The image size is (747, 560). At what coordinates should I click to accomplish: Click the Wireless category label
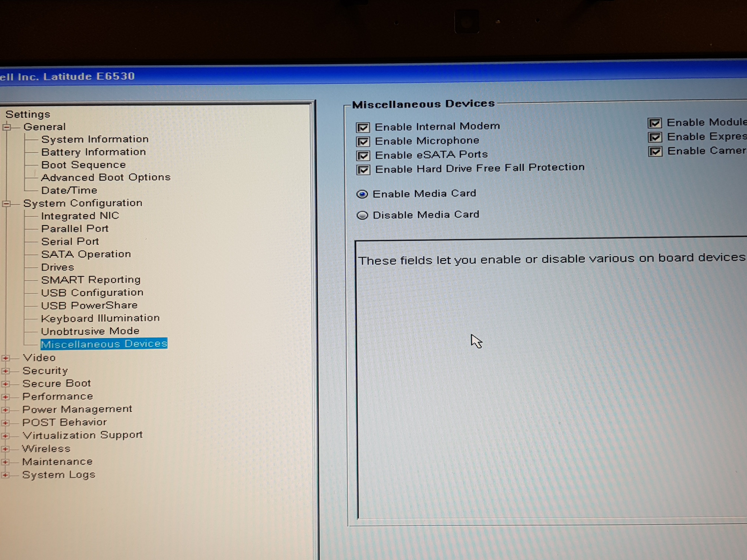pos(46,449)
